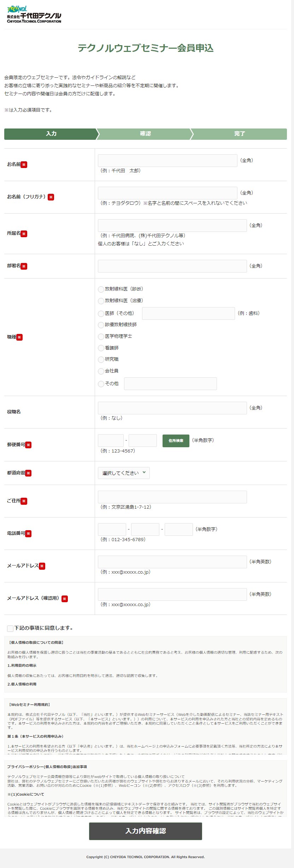This screenshot has width=294, height=868.
Task: Click the 入力内容確認 submit button
Action: click(146, 831)
